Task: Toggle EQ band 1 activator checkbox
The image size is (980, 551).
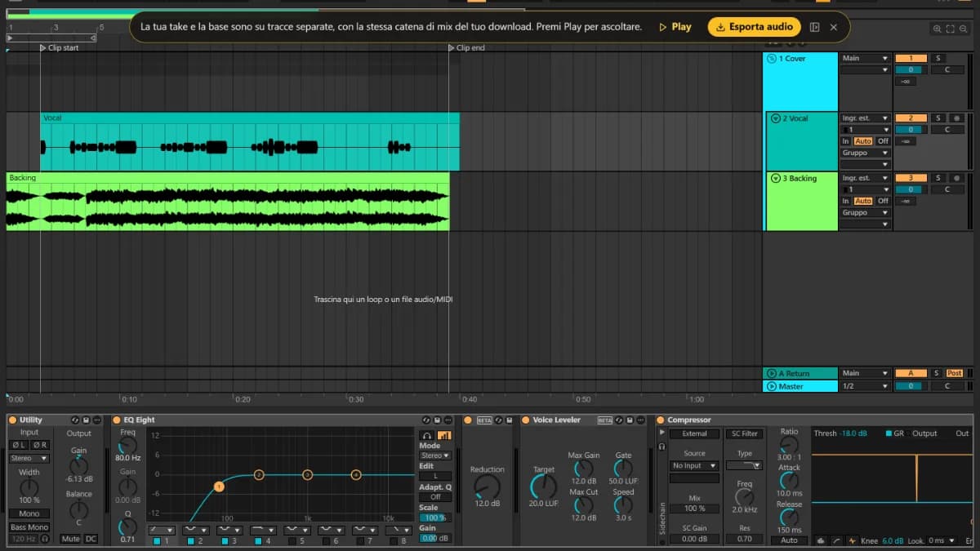Action: [x=157, y=540]
